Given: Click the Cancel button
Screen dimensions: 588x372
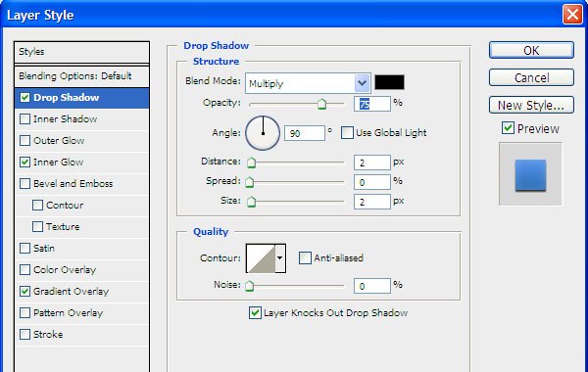Looking at the screenshot, I should (x=531, y=77).
